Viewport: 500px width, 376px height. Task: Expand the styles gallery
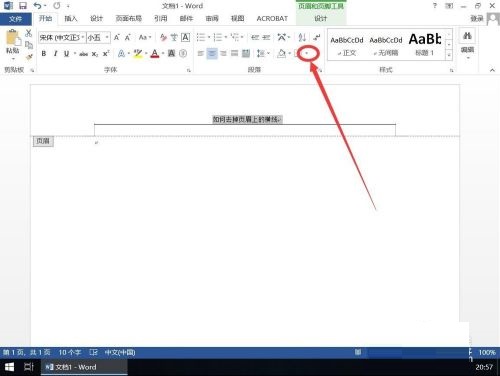449,55
